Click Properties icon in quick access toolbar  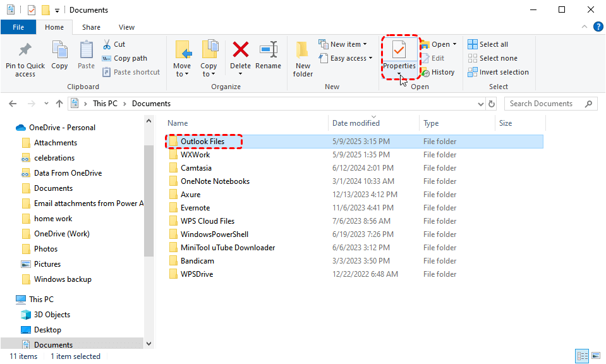point(32,9)
